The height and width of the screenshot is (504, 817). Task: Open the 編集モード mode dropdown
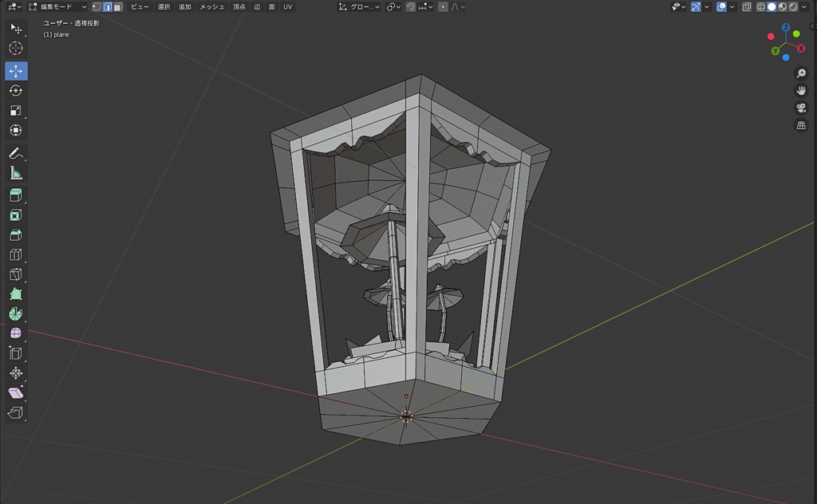[x=57, y=6]
